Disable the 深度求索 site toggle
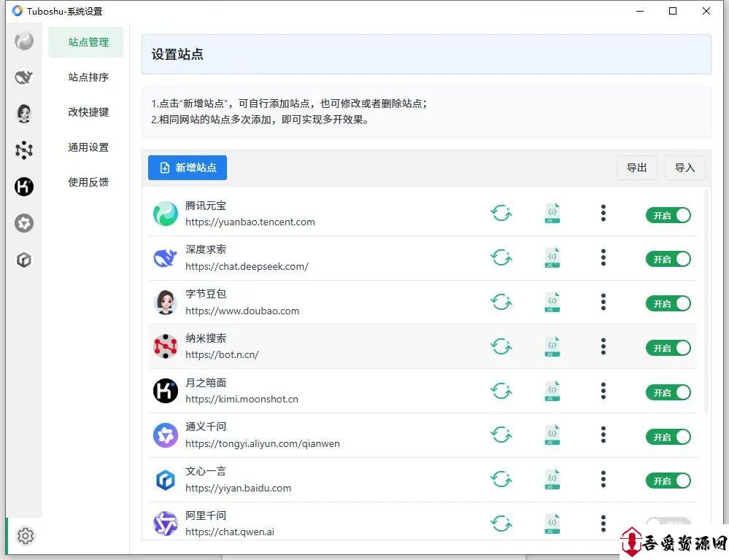 pyautogui.click(x=668, y=259)
